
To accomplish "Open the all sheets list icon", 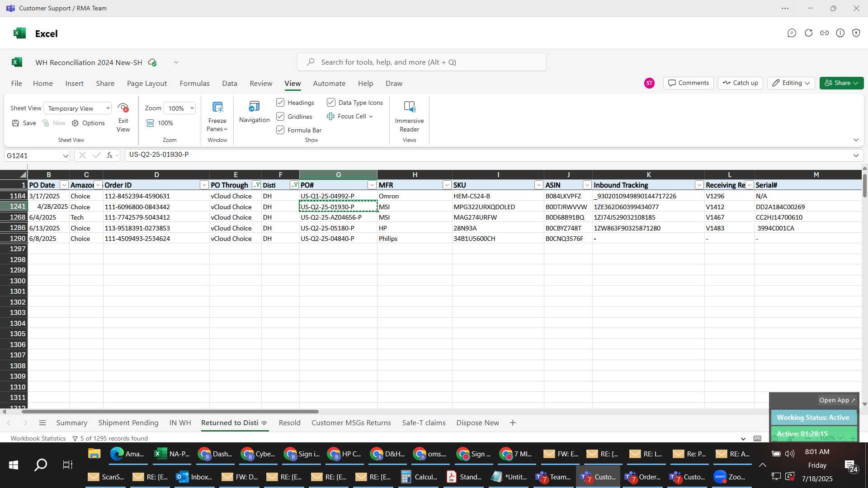I will (x=42, y=423).
